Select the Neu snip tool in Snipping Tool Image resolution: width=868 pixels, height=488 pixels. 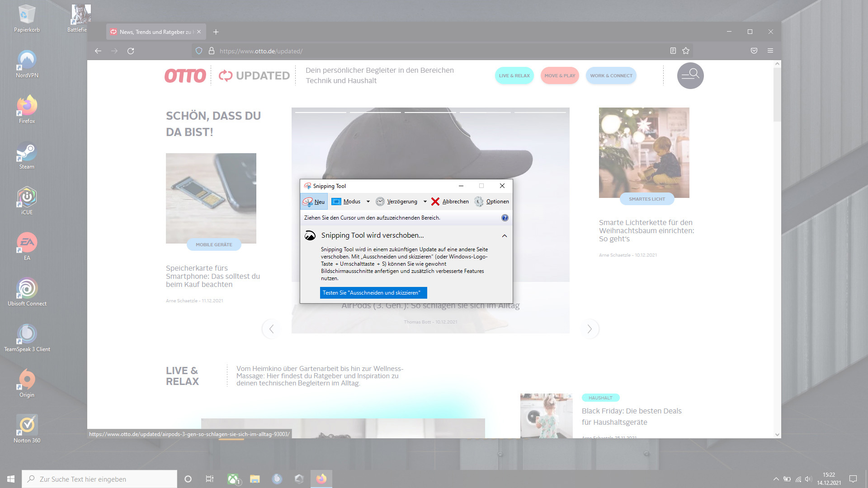tap(314, 202)
